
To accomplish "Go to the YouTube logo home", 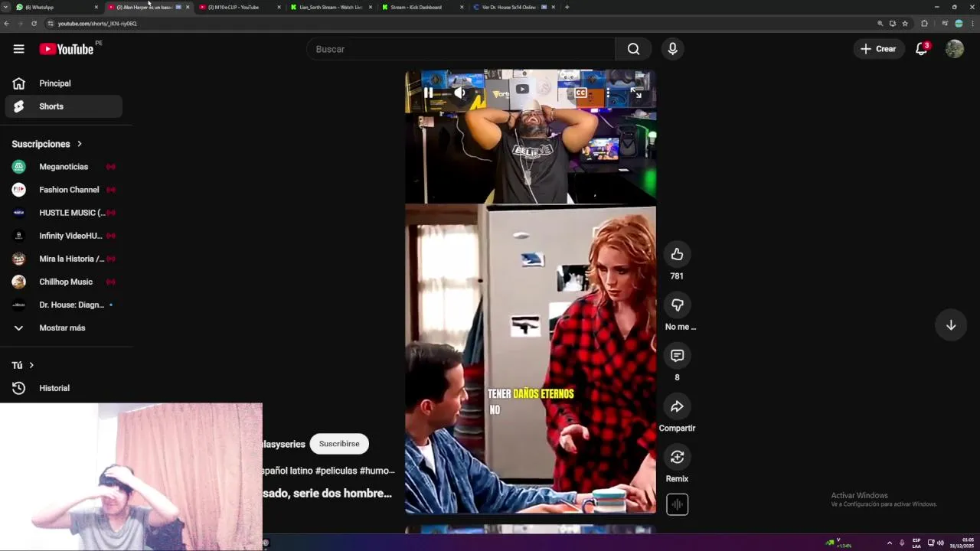I will 66,49.
